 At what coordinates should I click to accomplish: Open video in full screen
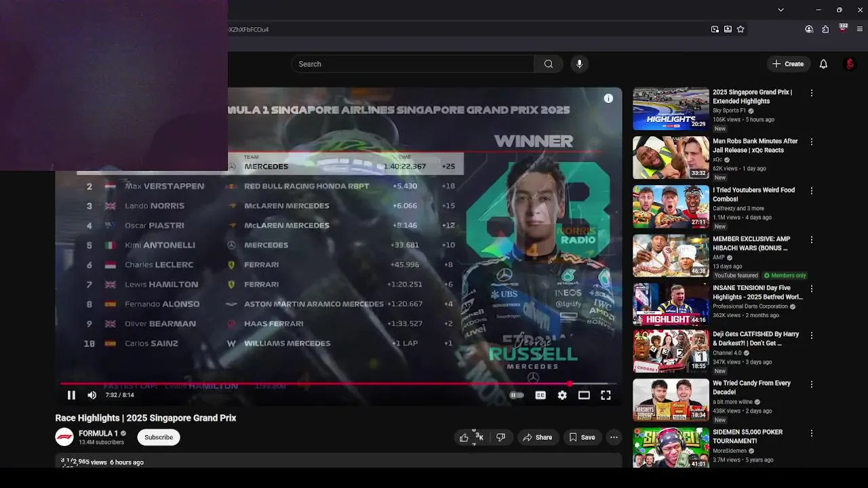(x=606, y=395)
